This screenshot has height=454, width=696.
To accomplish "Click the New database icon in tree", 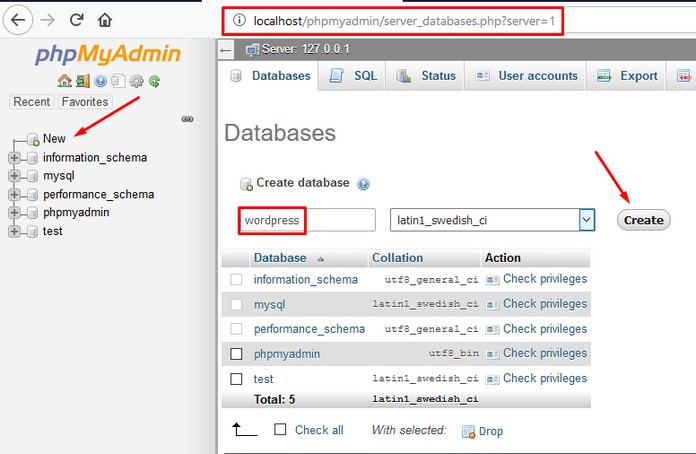I will coord(33,139).
